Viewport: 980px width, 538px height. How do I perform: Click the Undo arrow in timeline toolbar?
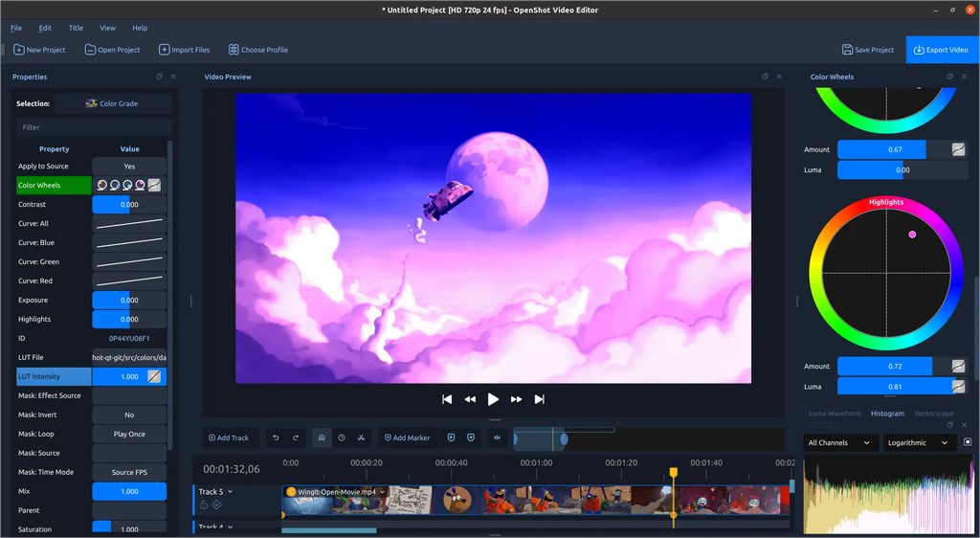(276, 438)
